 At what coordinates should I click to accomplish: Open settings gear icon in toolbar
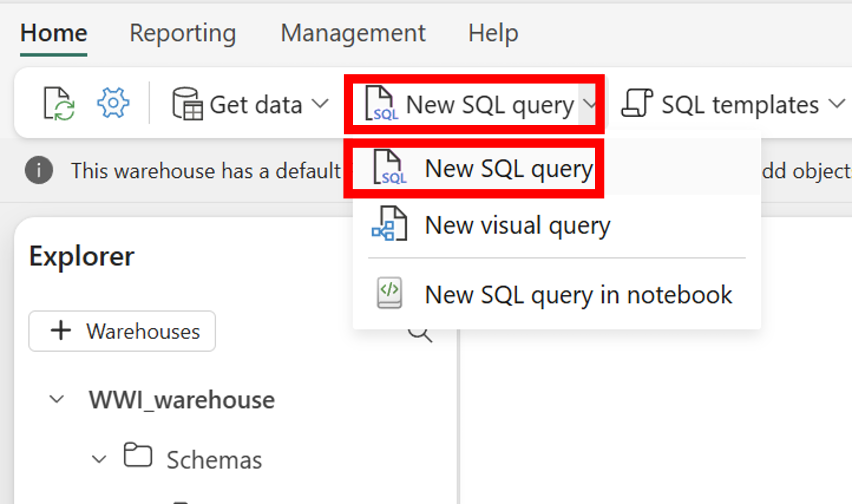coord(113,103)
